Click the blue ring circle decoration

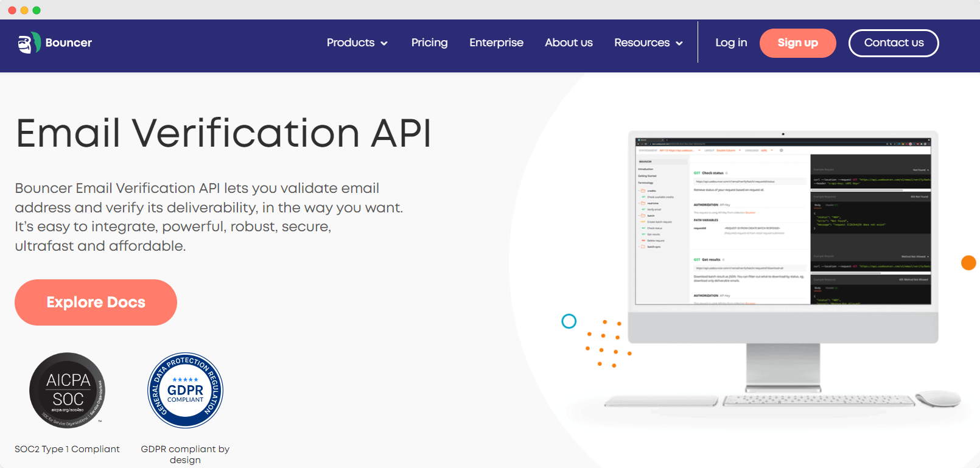(569, 321)
